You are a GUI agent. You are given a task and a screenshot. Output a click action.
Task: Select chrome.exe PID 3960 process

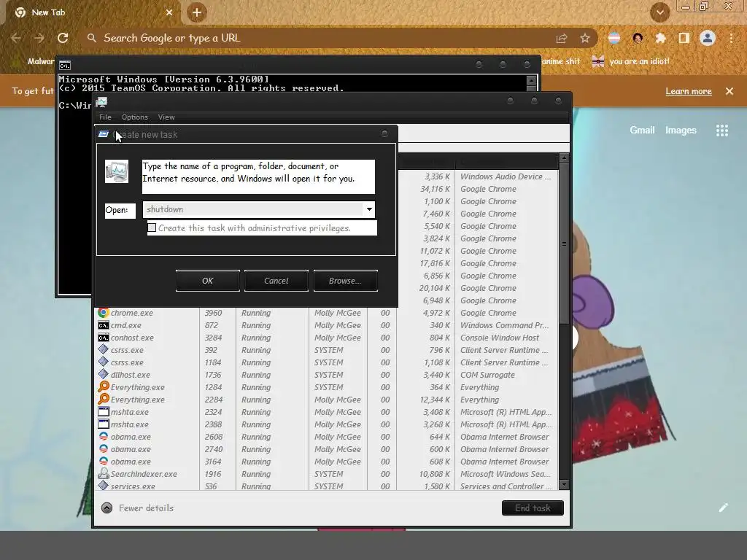coord(326,313)
